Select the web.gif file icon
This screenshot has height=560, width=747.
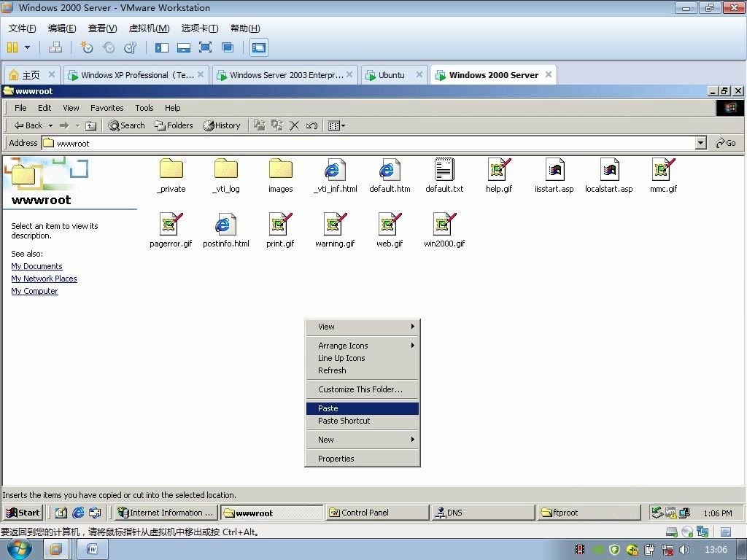390,225
